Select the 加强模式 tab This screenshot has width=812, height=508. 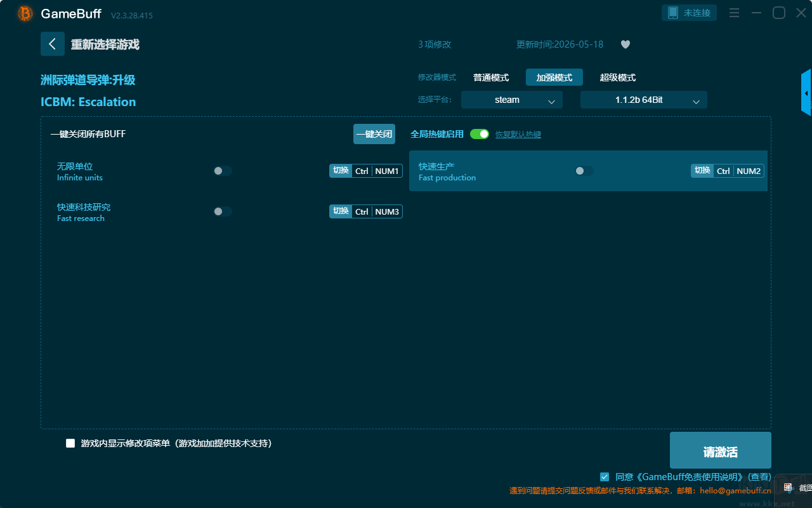click(554, 77)
